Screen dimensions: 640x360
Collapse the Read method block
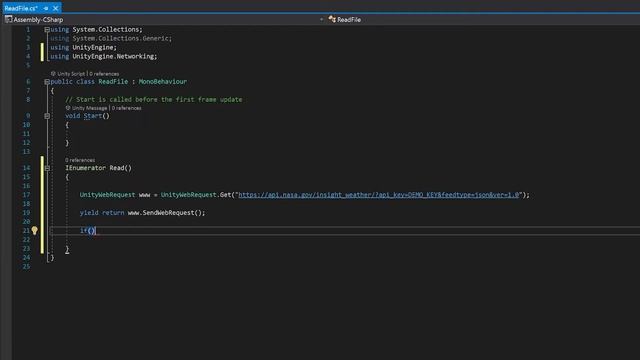(x=47, y=168)
